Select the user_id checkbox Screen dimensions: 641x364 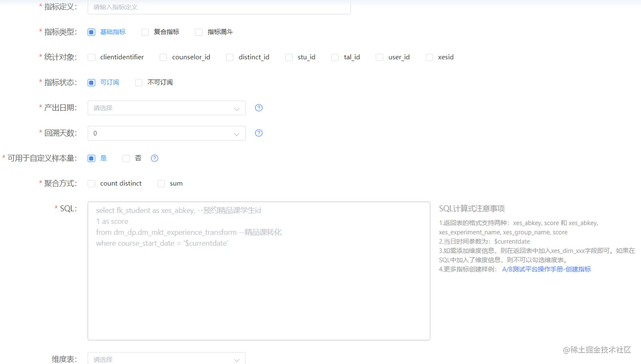pyautogui.click(x=379, y=57)
